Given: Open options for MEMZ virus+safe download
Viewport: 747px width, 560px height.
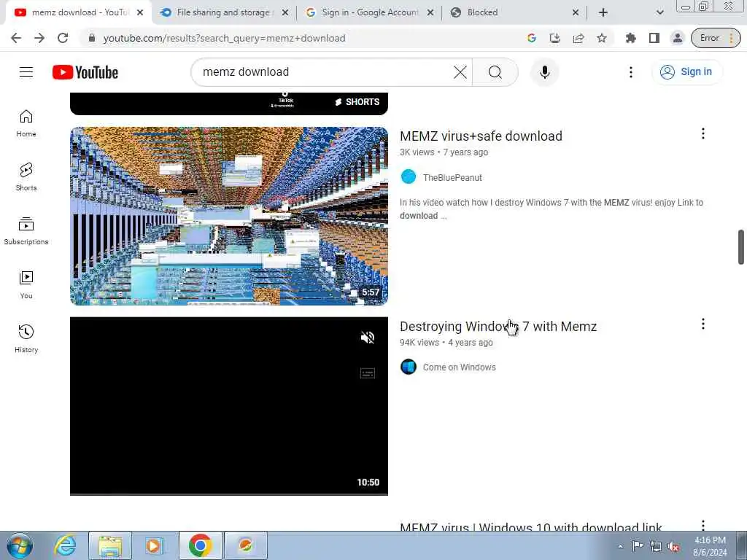Looking at the screenshot, I should click(703, 134).
